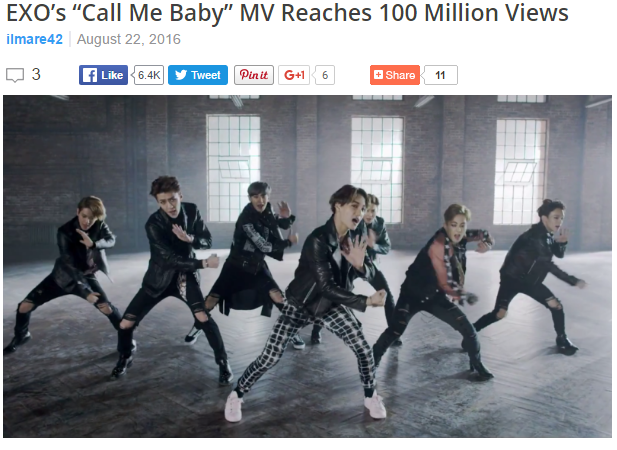Click the Facebook f logo icon
The width and height of the screenshot is (617, 450).
pyautogui.click(x=90, y=75)
